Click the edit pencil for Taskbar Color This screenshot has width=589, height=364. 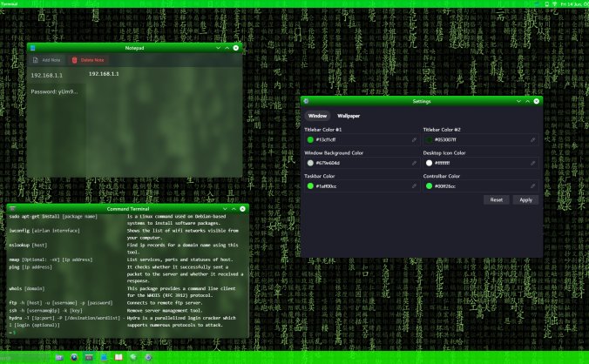pos(414,186)
